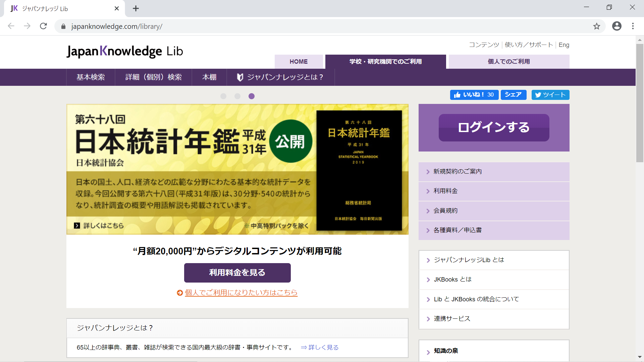Select the third active carousel dot
The image size is (644, 362).
tap(252, 96)
